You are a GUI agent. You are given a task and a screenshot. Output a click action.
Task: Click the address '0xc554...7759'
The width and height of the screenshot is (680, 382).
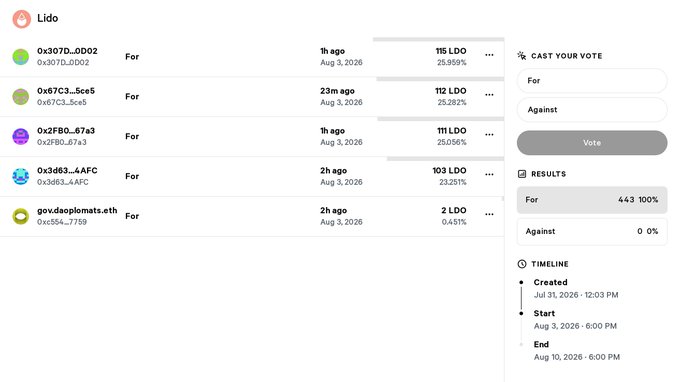click(62, 222)
